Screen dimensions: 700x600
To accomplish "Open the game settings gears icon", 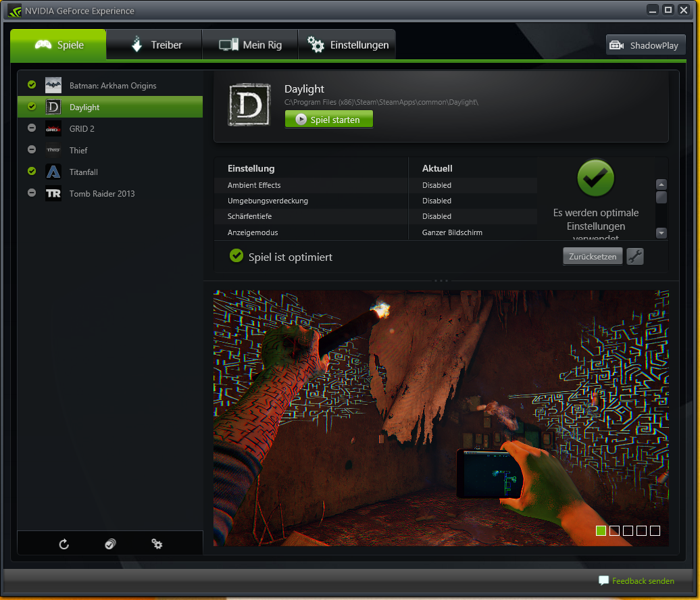I will (157, 544).
